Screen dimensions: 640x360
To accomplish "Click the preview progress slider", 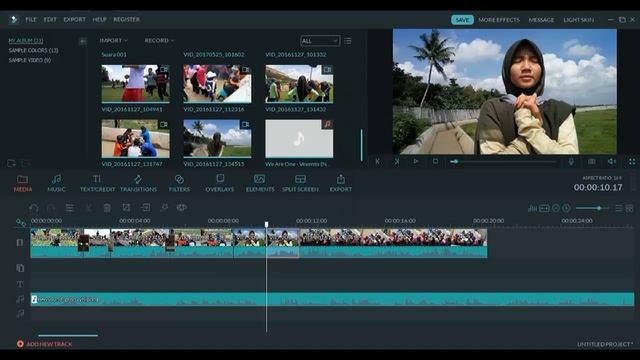I will tap(503, 162).
